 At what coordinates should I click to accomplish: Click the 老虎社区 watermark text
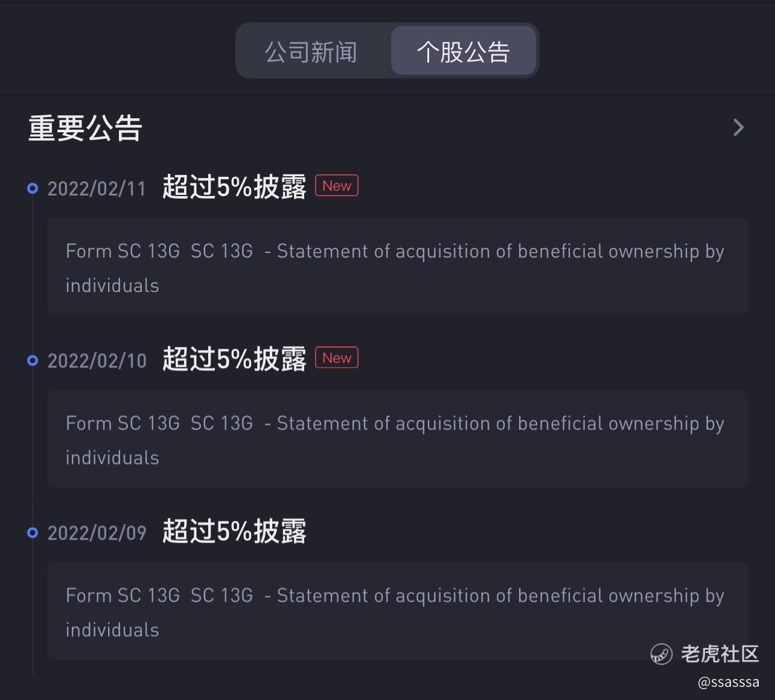719,654
